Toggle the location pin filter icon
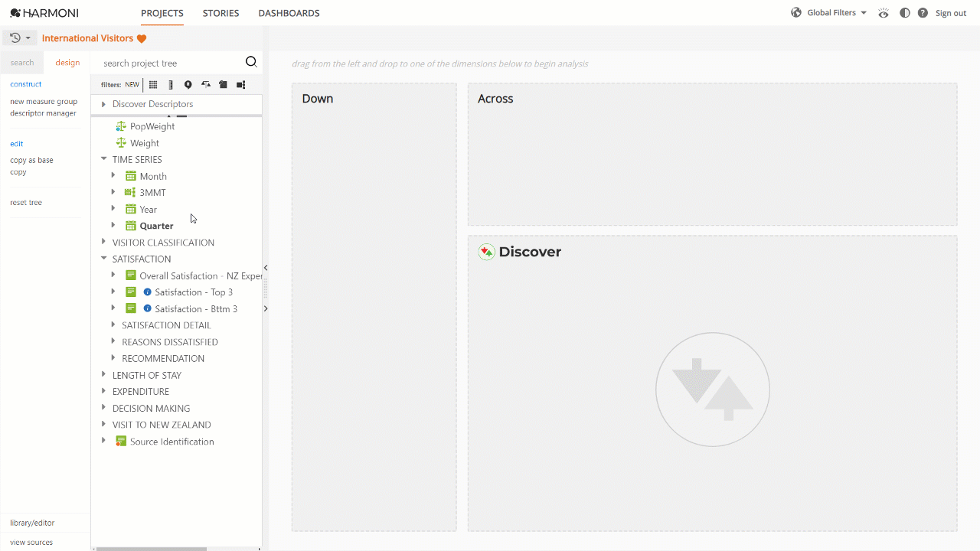The width and height of the screenshot is (980, 551). (x=188, y=85)
